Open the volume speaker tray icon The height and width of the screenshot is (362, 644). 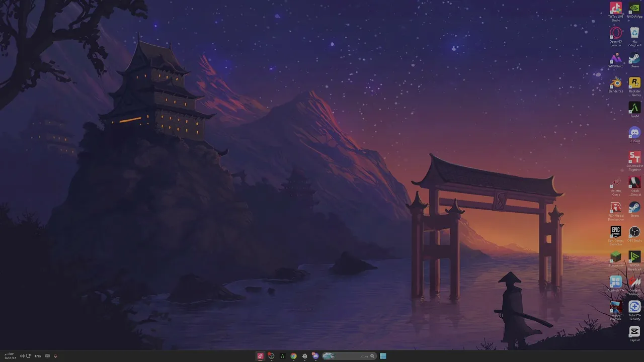tap(22, 356)
